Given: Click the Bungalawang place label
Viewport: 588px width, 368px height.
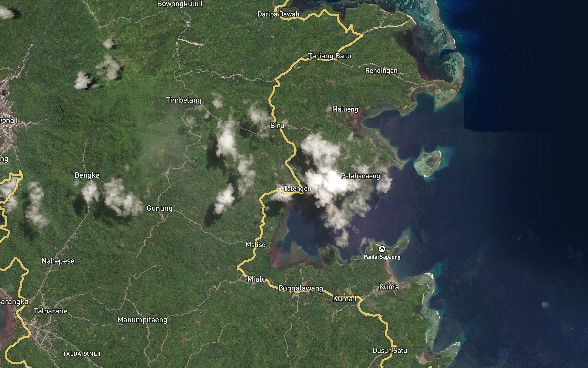Looking at the screenshot, I should click(301, 288).
